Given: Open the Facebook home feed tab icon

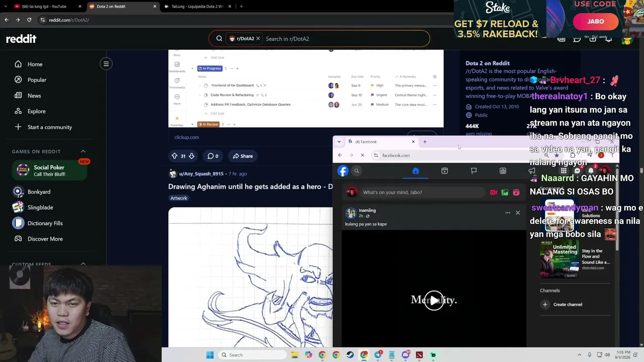Looking at the screenshot, I should pos(416,171).
